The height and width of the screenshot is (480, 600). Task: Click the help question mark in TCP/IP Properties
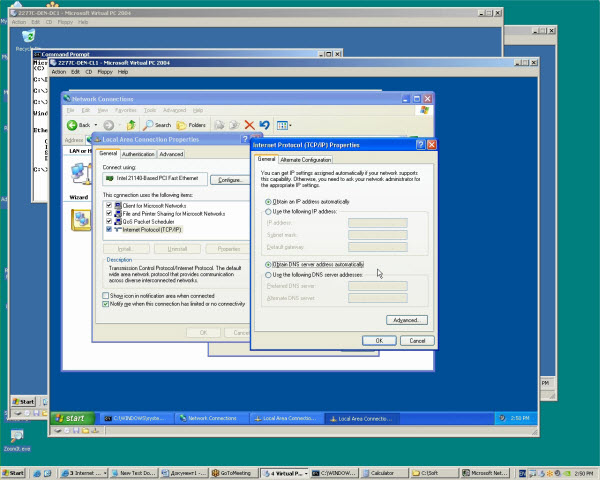pyautogui.click(x=419, y=145)
